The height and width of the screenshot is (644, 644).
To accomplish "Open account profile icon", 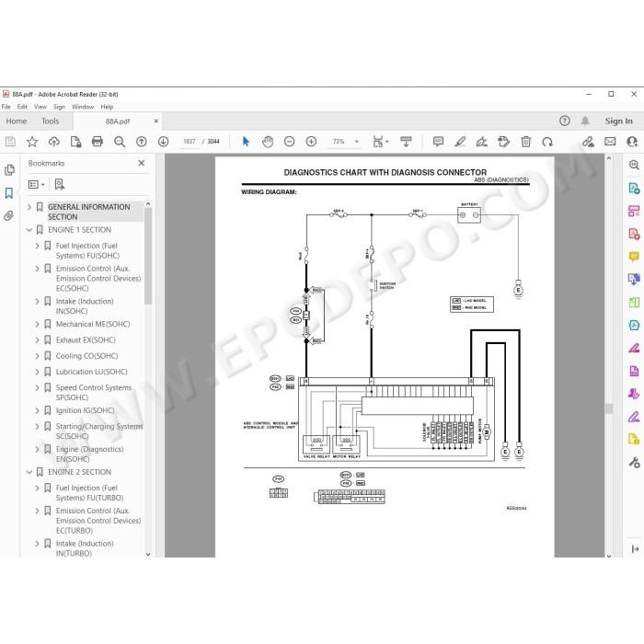I will pos(632,142).
